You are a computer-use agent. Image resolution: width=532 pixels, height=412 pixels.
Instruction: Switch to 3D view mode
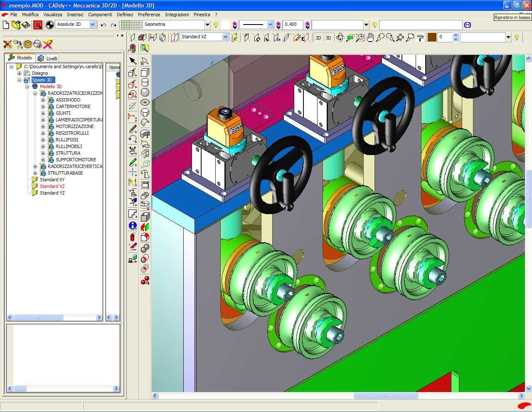point(328,37)
